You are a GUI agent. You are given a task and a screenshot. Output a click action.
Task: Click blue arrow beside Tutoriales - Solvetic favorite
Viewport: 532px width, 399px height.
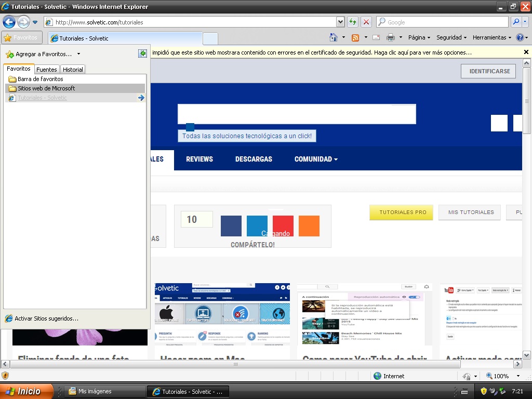coord(141,98)
